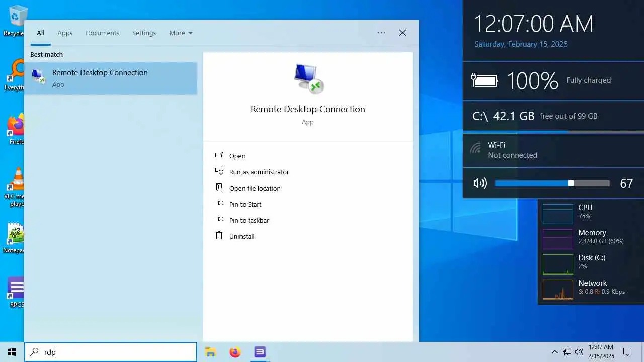Click the Network activity graph
Image resolution: width=644 pixels, height=362 pixels.
point(558,289)
